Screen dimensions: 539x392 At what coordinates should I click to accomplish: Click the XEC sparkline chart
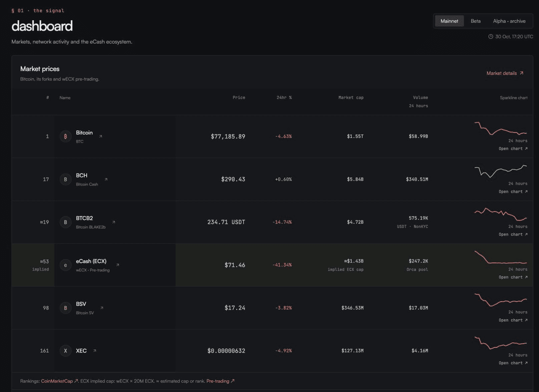click(501, 343)
